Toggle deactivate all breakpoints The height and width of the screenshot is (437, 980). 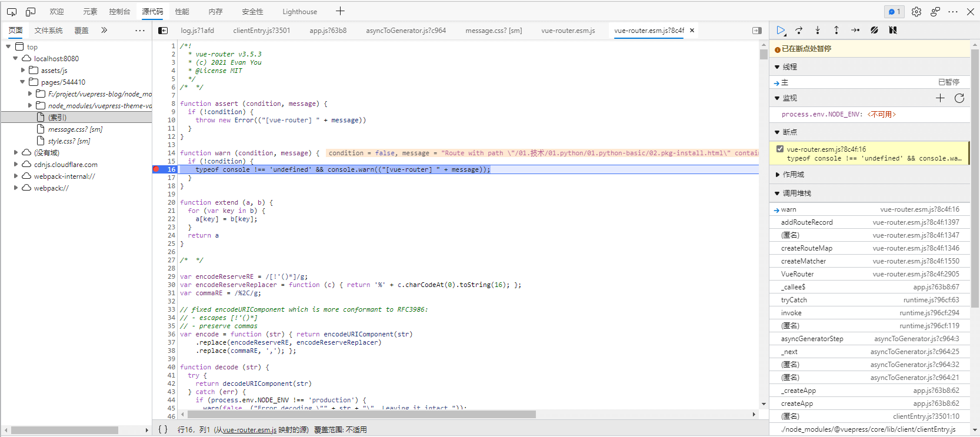click(x=874, y=30)
